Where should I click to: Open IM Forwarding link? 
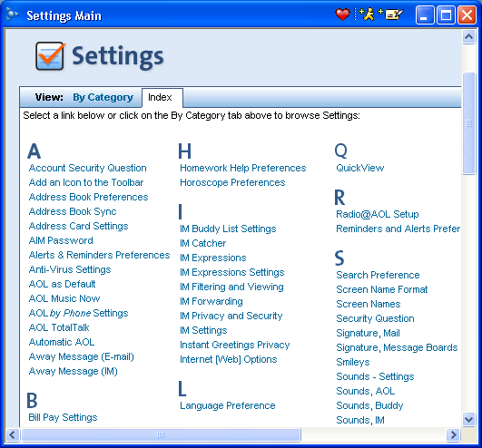click(211, 301)
